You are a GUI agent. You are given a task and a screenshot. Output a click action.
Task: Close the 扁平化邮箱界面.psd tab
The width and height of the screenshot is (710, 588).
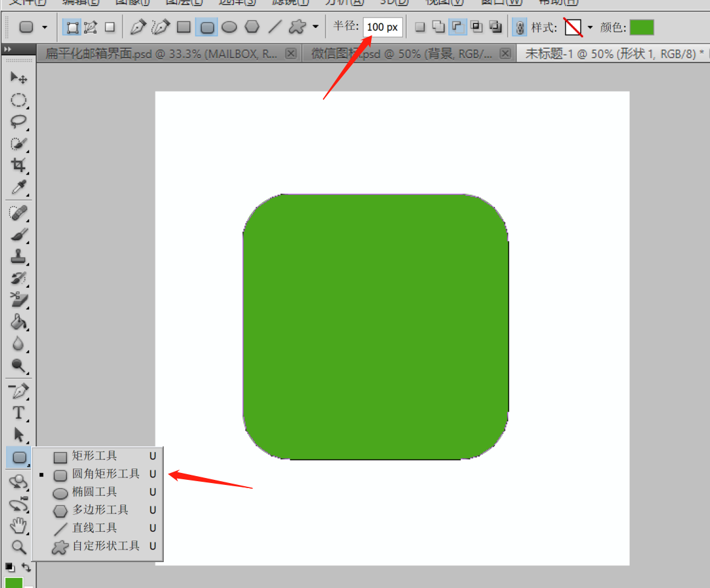coord(291,54)
